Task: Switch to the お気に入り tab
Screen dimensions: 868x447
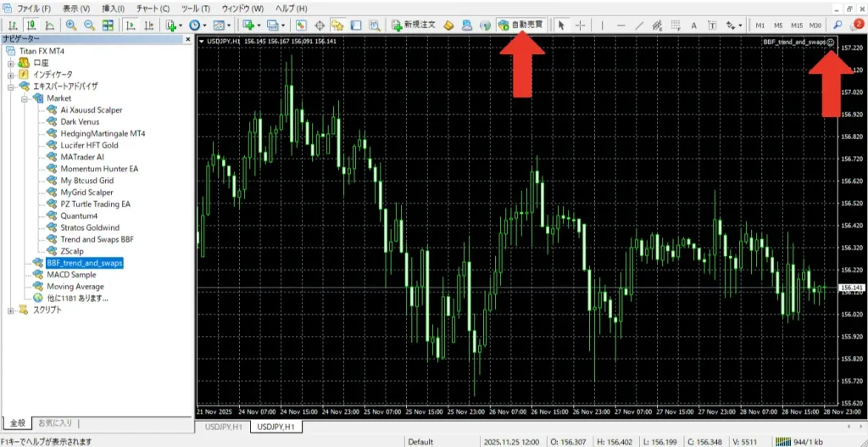Action: point(55,422)
